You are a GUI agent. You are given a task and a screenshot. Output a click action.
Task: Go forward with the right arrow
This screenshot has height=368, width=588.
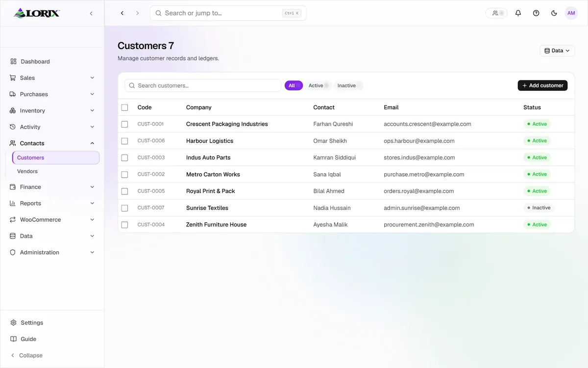[x=137, y=13]
